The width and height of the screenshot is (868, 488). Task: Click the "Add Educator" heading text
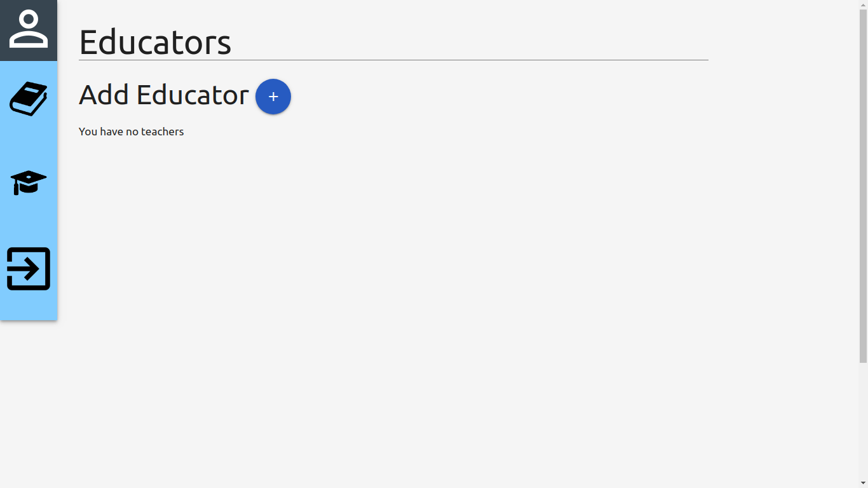pyautogui.click(x=164, y=95)
